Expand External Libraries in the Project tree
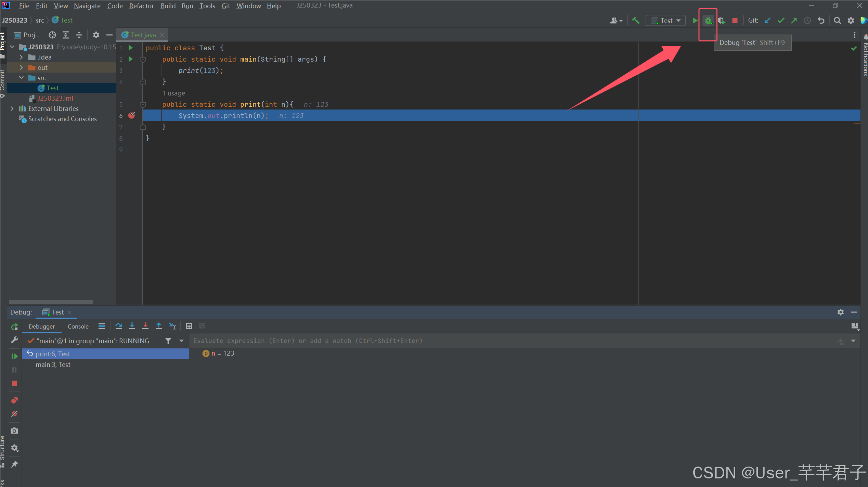This screenshot has height=487, width=868. point(12,108)
